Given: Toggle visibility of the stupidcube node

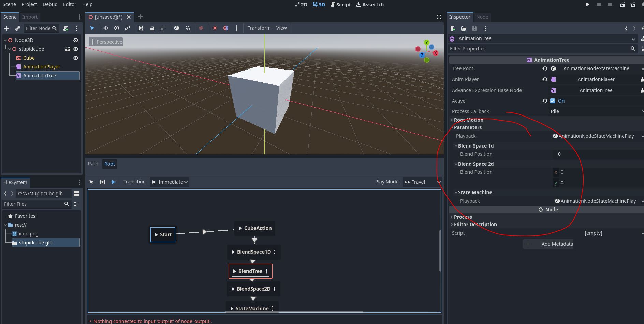Looking at the screenshot, I should (76, 49).
